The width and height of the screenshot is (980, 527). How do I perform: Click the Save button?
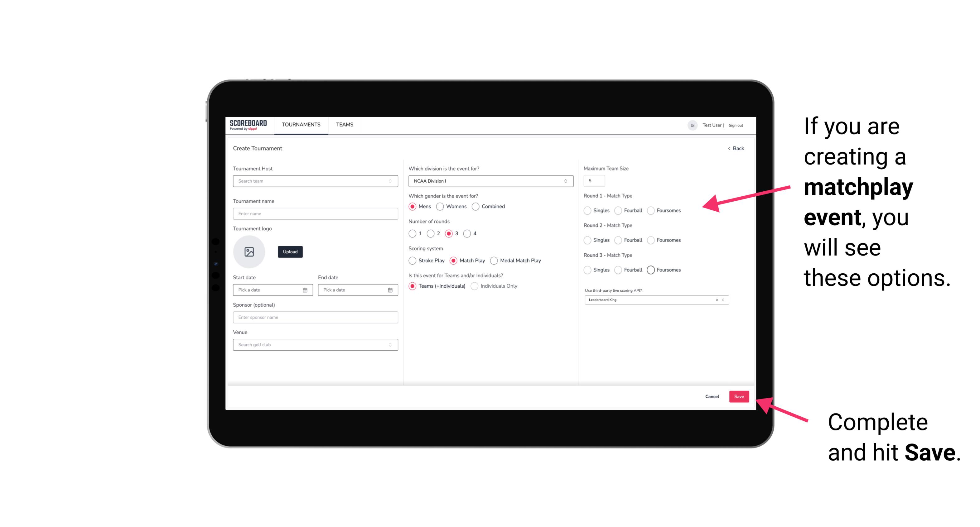tap(739, 396)
